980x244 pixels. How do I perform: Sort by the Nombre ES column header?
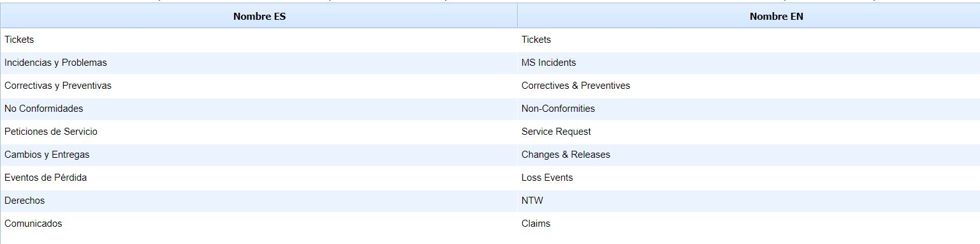tap(259, 17)
